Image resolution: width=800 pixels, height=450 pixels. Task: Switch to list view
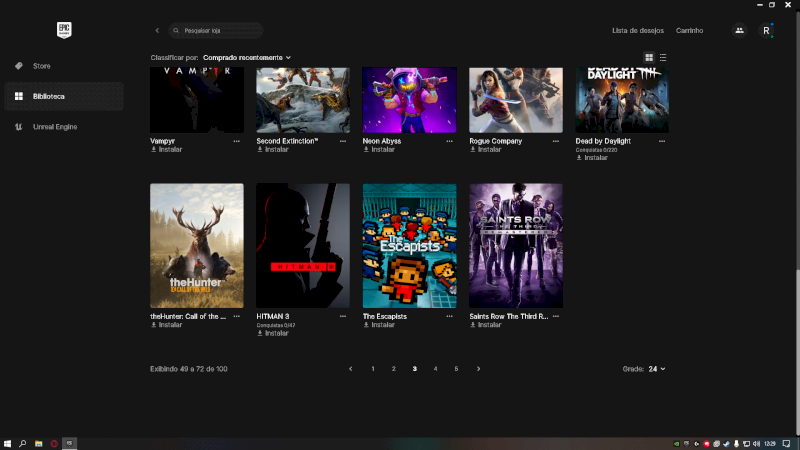click(663, 57)
